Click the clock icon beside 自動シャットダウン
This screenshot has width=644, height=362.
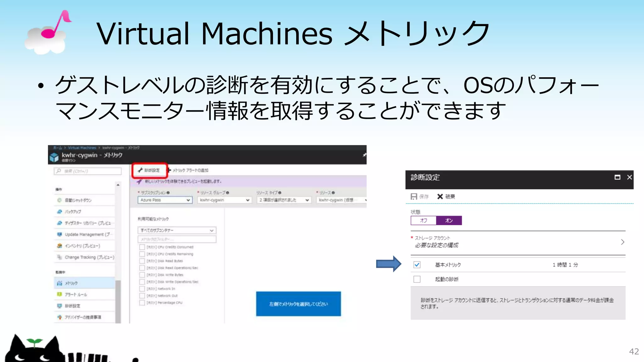click(59, 200)
